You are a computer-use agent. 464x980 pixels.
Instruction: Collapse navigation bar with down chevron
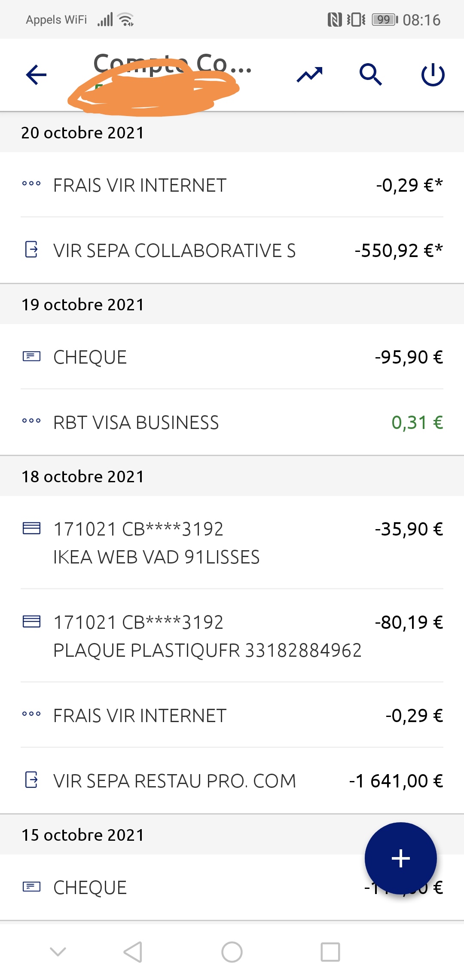(x=58, y=952)
